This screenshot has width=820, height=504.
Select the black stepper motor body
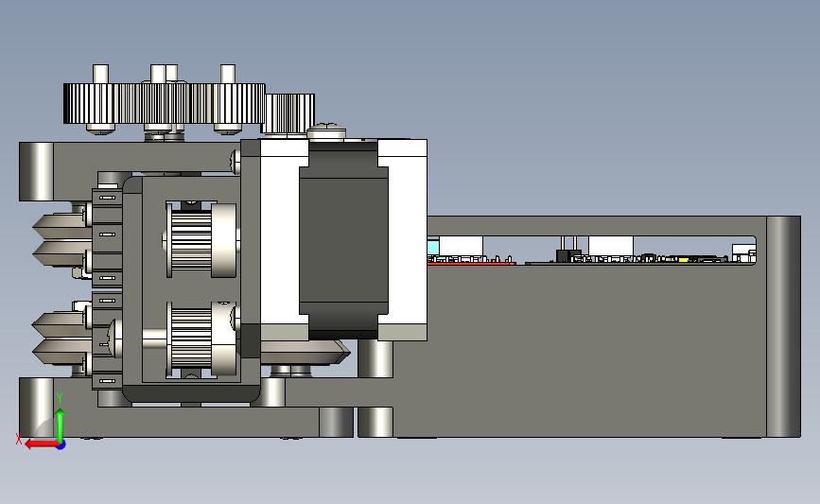343,240
